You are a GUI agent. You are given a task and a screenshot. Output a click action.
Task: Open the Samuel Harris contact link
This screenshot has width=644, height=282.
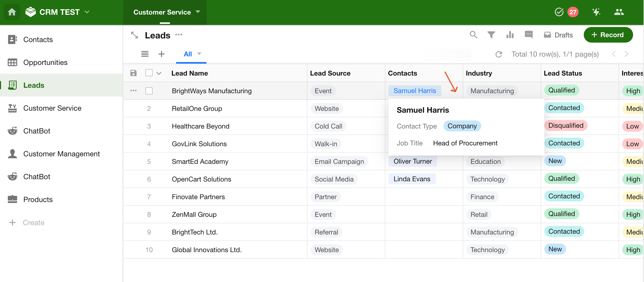[x=414, y=91]
